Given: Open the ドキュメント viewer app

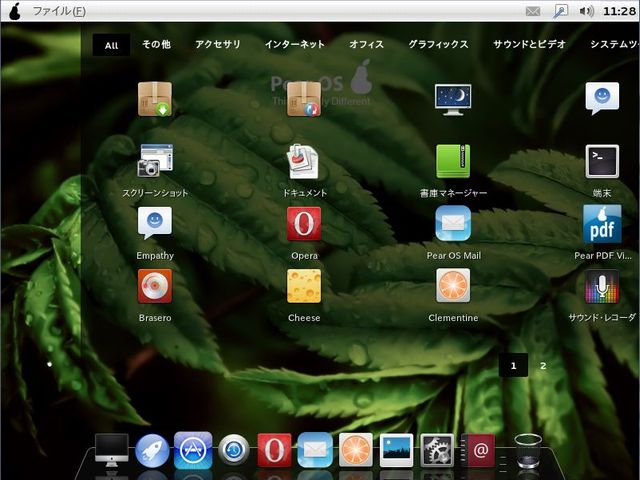Looking at the screenshot, I should pos(304,162).
